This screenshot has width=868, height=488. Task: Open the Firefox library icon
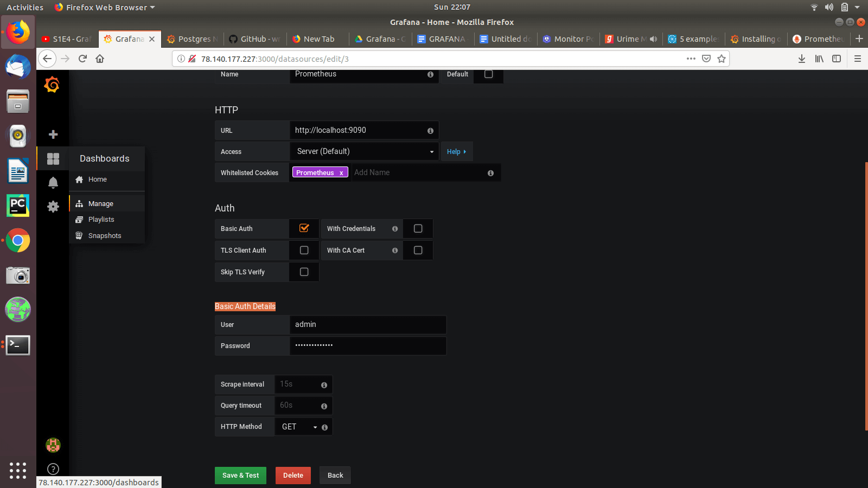tap(819, 59)
